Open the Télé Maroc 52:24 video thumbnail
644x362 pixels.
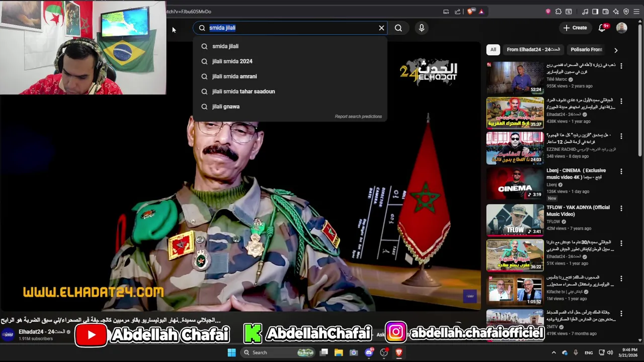[x=515, y=77]
